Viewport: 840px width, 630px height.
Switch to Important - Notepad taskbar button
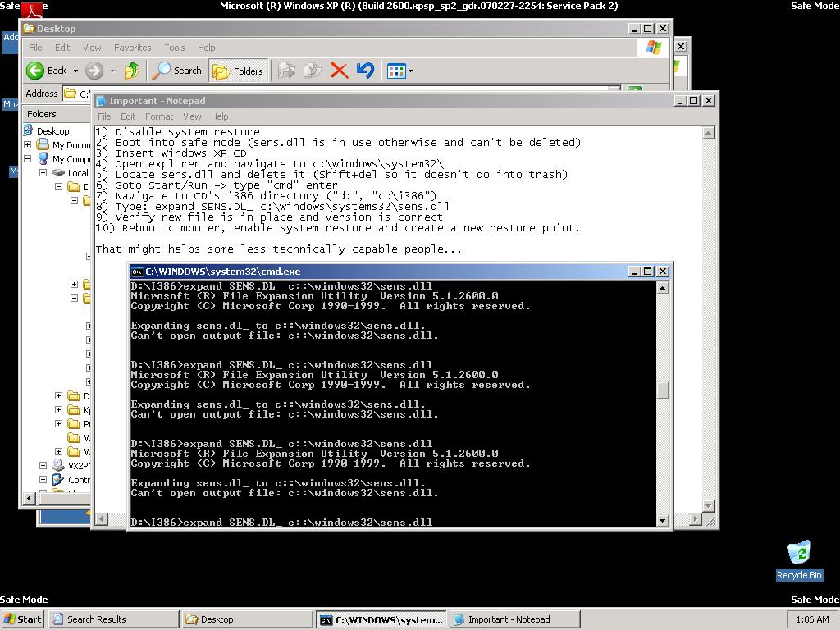(514, 619)
